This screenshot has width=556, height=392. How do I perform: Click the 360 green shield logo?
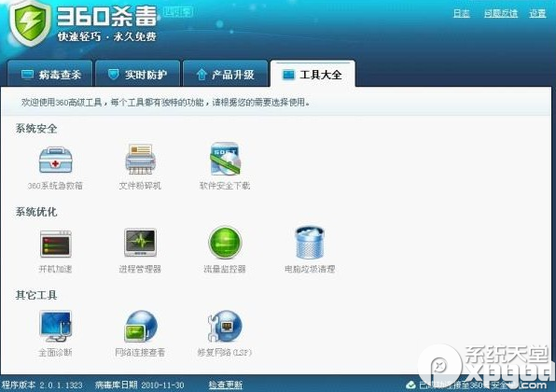pyautogui.click(x=31, y=23)
